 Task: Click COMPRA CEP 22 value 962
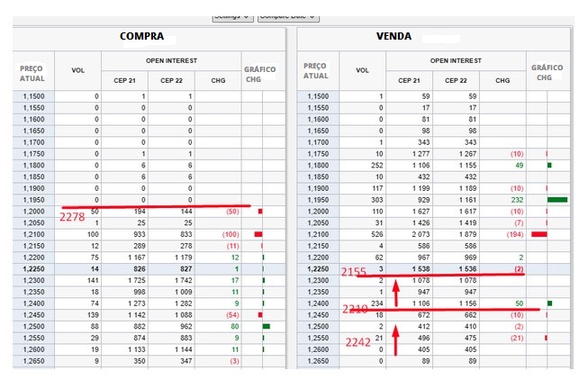pos(186,327)
